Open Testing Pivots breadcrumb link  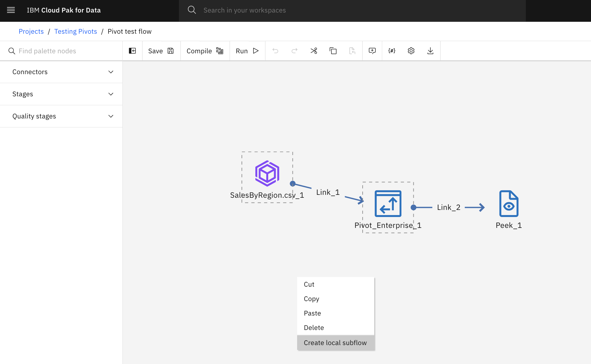point(75,31)
